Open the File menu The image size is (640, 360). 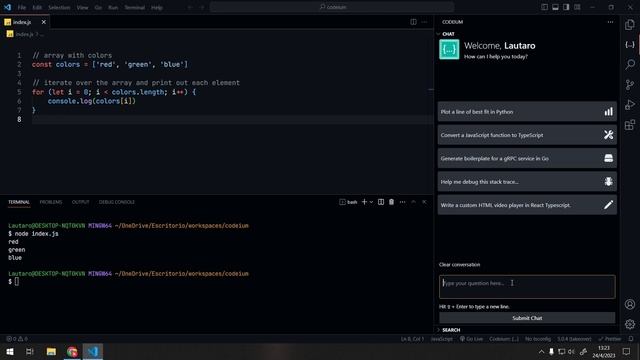pos(22,7)
